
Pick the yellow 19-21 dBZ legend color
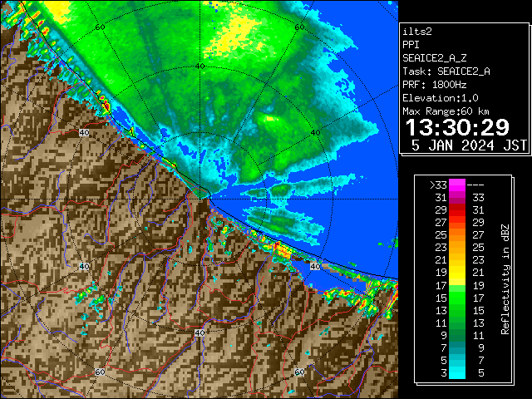point(457,273)
